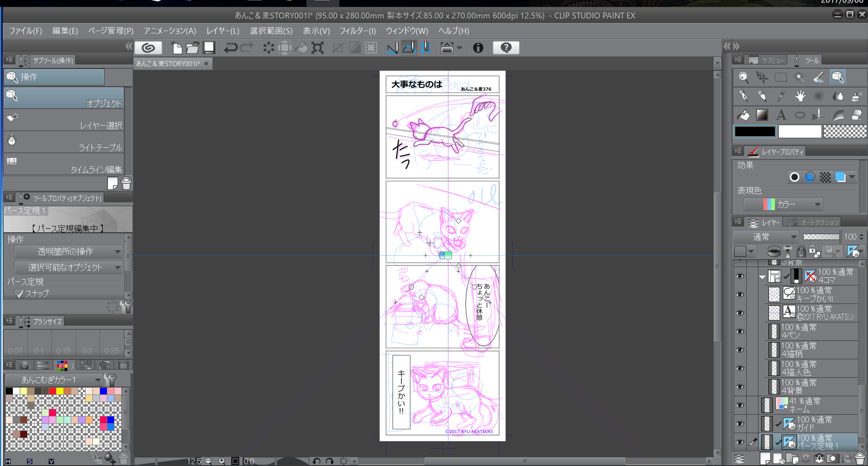Screen dimensions: 868x466
Task: Choose the タイムライン編集 sub tool
Action: pyautogui.click(x=64, y=164)
